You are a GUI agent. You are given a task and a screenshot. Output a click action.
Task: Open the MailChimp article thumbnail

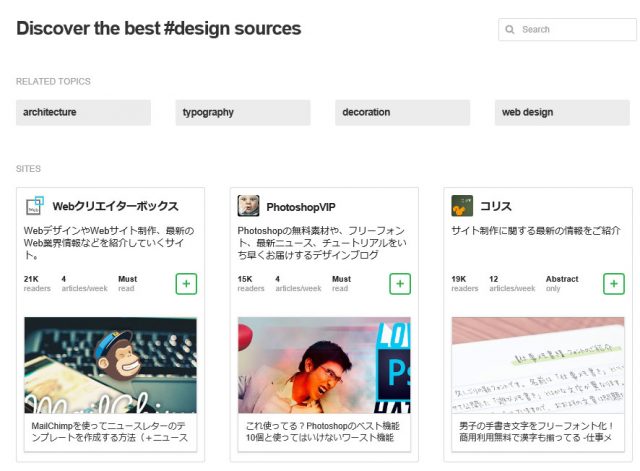(110, 365)
